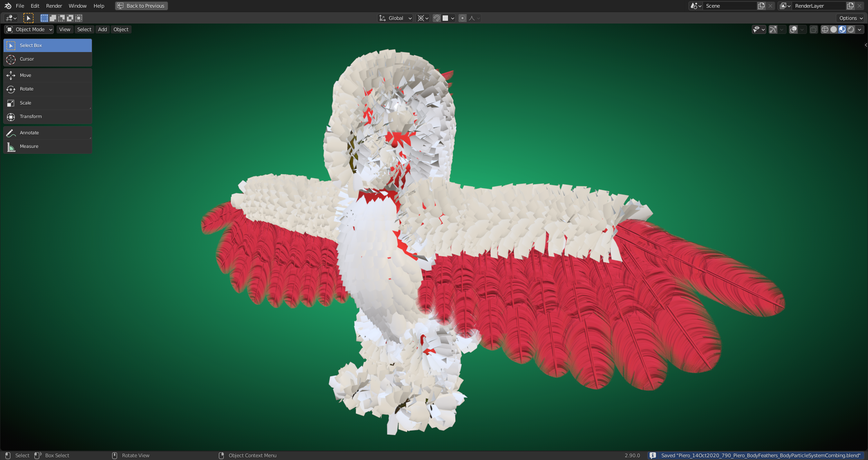
Task: Activate the Rotate tool
Action: (x=47, y=89)
